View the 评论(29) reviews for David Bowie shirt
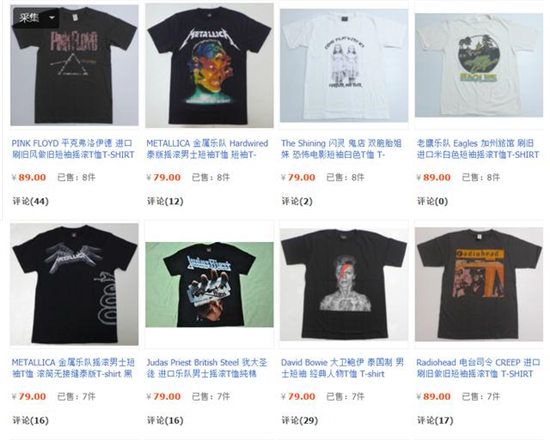Viewport: 550px width, 440px height. point(300,420)
